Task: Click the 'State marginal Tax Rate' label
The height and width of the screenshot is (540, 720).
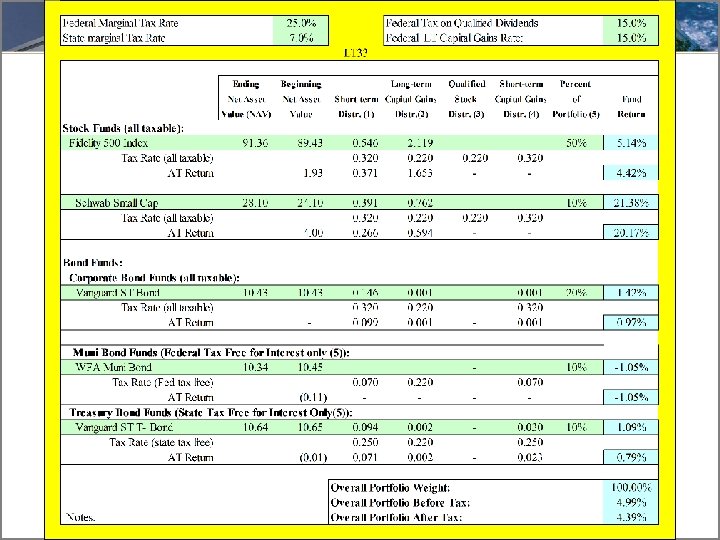Action: tap(113, 38)
